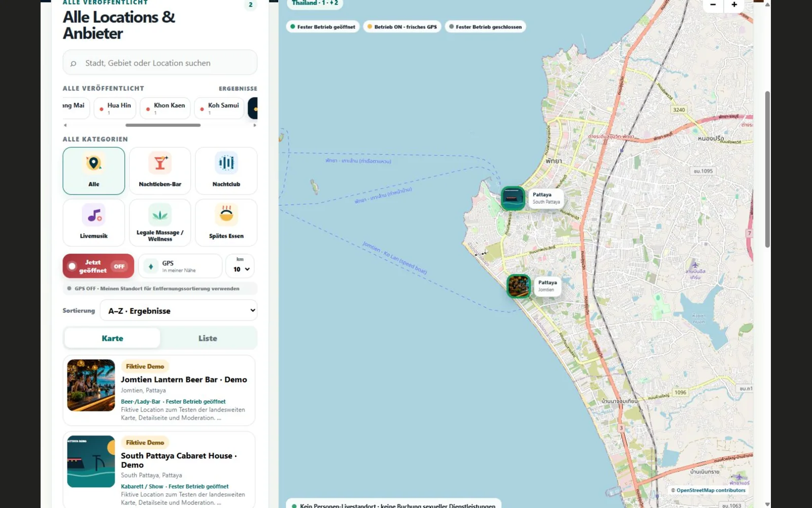Viewport: 812px width, 508px height.
Task: Choose the Nachtleben-Bar cocktail icon
Action: (160, 163)
